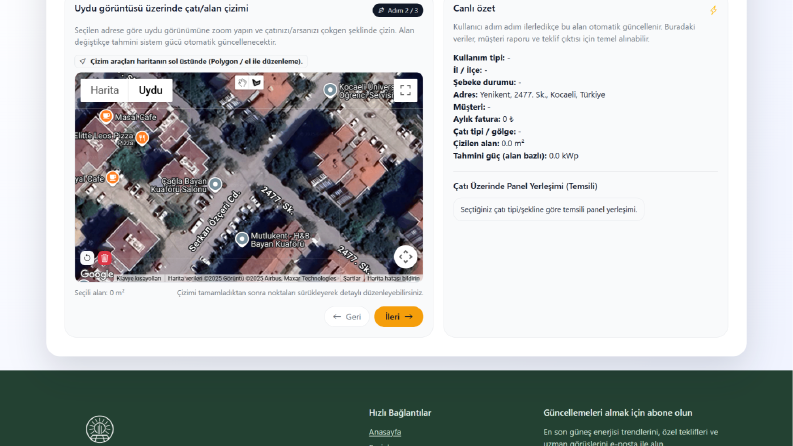Switch map to Uydu view
Image resolution: width=793 pixels, height=446 pixels.
(151, 91)
